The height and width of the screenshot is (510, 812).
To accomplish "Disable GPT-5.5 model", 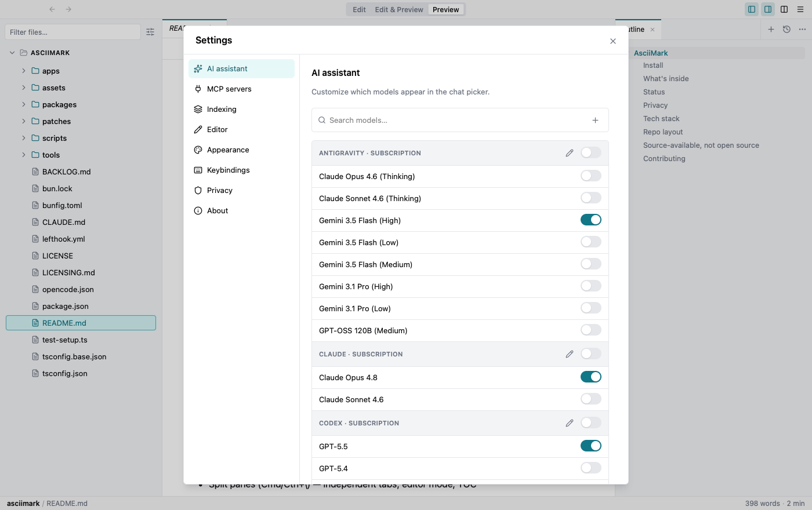I will pos(591,446).
